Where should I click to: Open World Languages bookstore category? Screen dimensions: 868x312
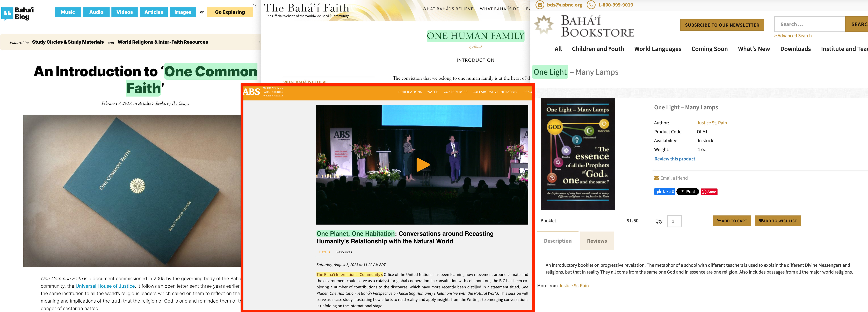coord(657,49)
